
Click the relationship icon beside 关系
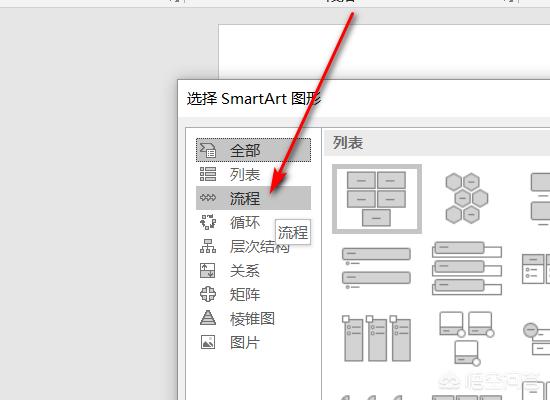(207, 271)
